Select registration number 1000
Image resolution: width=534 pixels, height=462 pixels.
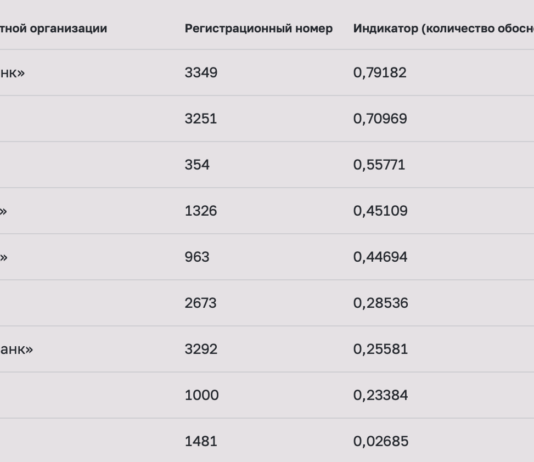coord(202,395)
